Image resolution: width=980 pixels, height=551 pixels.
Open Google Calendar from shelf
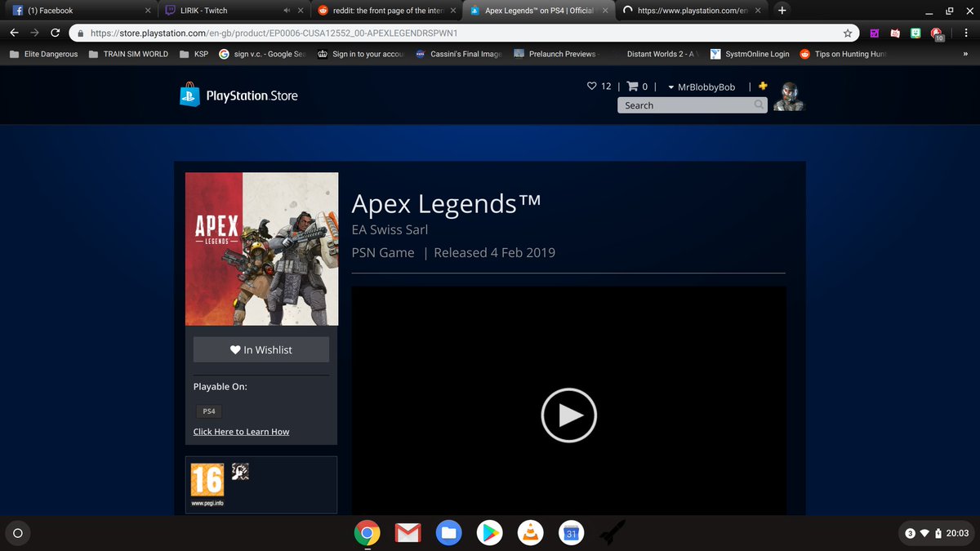572,533
